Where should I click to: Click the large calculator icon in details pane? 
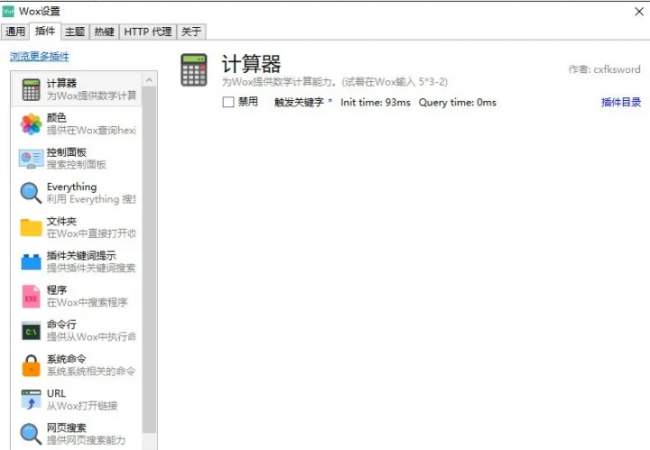pos(194,70)
